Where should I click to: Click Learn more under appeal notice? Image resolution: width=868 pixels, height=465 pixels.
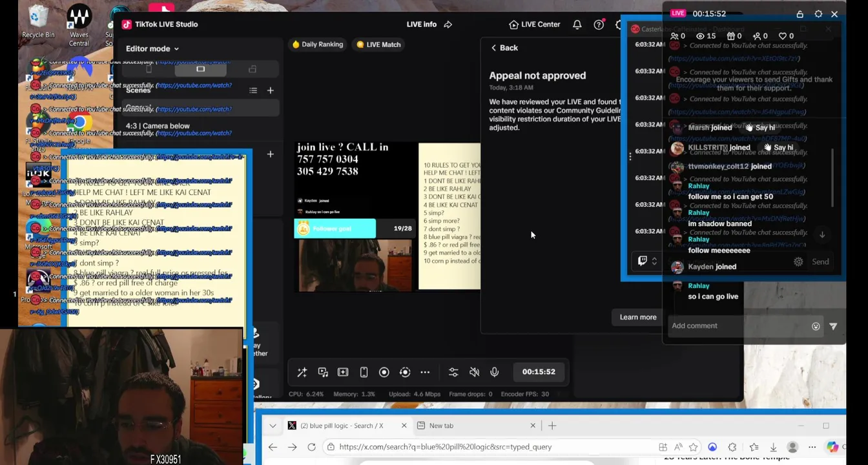[638, 317]
